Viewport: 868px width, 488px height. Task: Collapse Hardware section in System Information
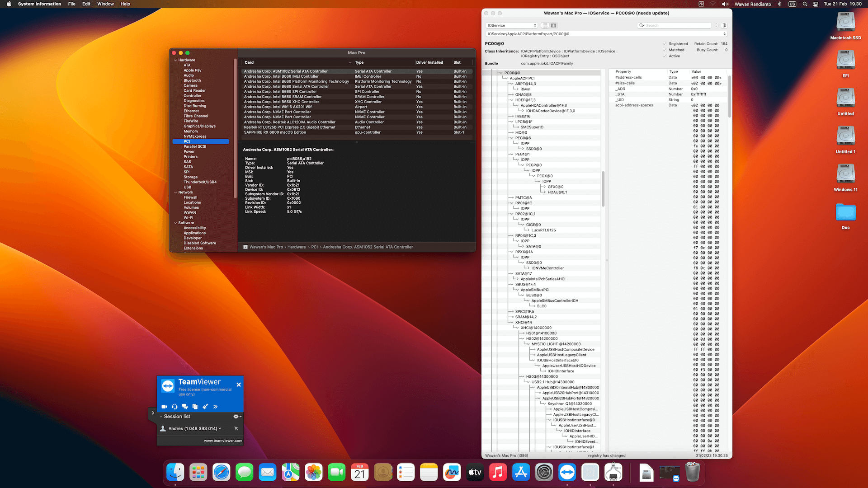176,60
